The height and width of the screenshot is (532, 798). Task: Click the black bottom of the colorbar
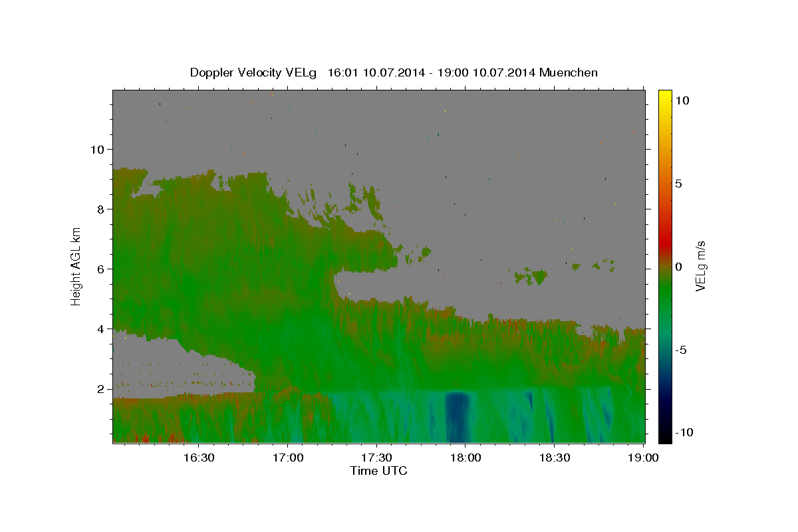(664, 436)
